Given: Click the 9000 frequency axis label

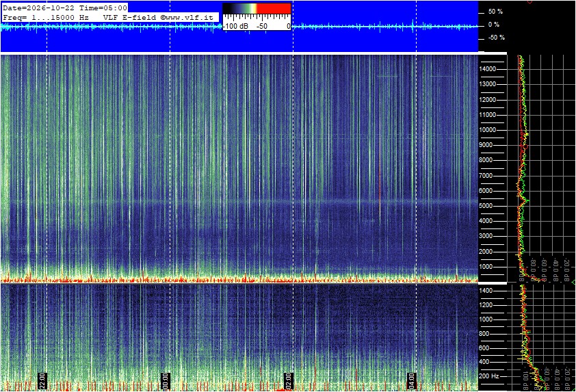Looking at the screenshot, I should [486, 145].
